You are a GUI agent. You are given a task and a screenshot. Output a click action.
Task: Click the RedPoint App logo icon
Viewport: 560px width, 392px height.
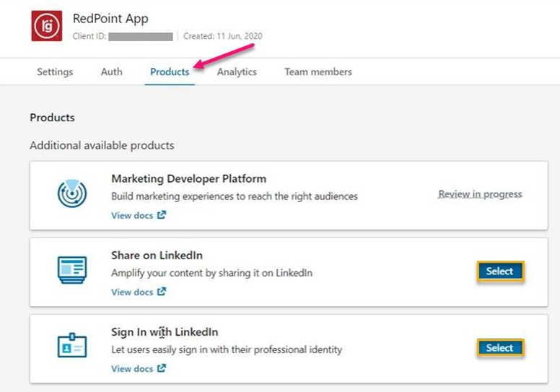[x=47, y=27]
